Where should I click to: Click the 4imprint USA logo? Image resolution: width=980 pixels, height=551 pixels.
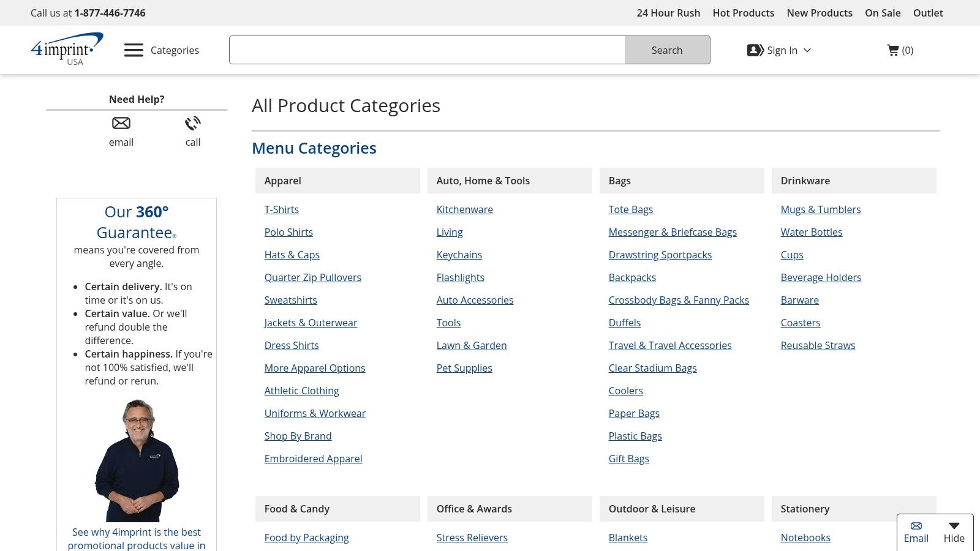pos(67,49)
